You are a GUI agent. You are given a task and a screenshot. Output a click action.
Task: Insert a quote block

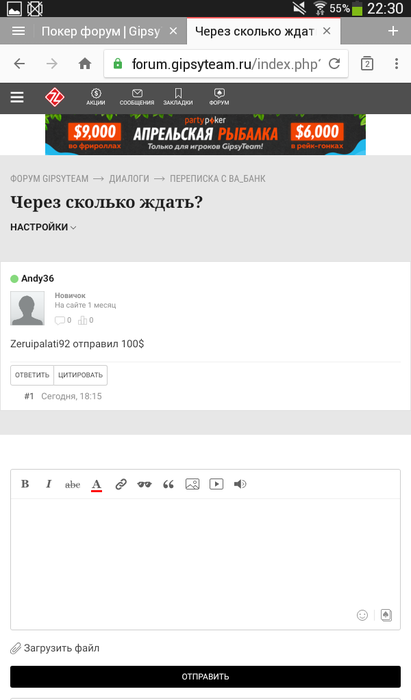tap(168, 484)
